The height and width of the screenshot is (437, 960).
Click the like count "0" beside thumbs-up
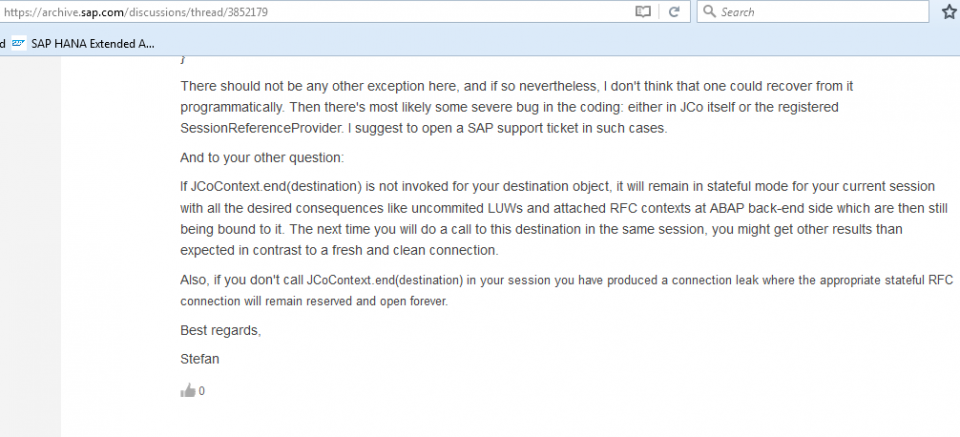(x=202, y=391)
